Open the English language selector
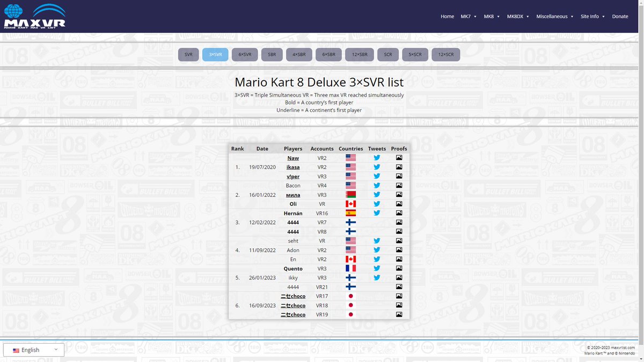Image resolution: width=644 pixels, height=362 pixels. click(34, 350)
